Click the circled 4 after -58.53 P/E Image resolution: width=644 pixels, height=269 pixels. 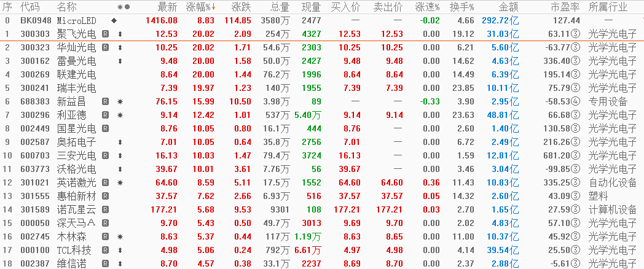click(575, 101)
